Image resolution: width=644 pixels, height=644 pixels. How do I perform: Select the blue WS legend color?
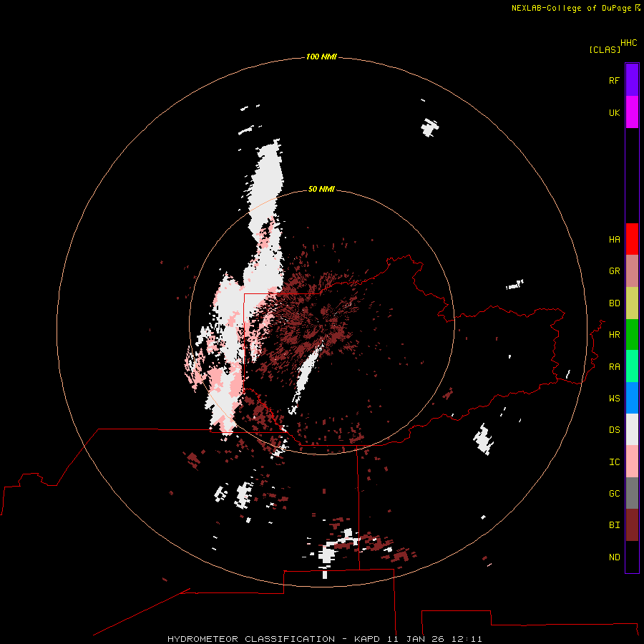coord(632,398)
